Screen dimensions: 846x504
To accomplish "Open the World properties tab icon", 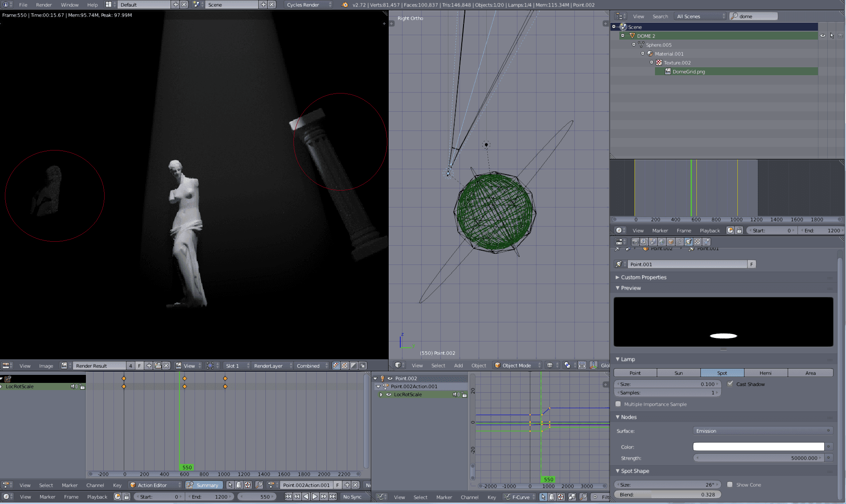I will (662, 242).
